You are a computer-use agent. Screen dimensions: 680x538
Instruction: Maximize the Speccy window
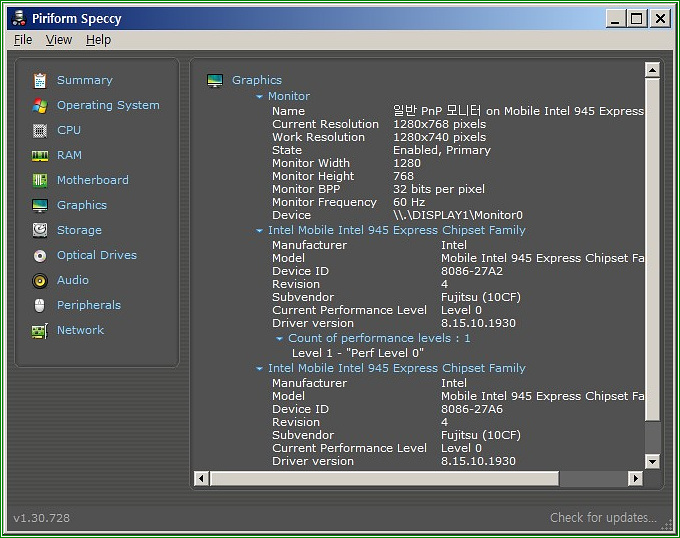pyautogui.click(x=637, y=19)
